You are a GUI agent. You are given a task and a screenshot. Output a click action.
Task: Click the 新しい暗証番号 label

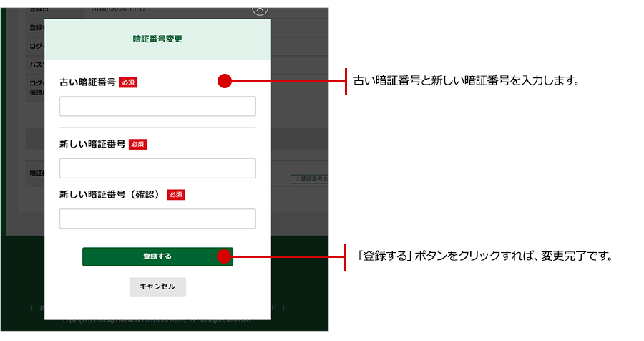[92, 144]
